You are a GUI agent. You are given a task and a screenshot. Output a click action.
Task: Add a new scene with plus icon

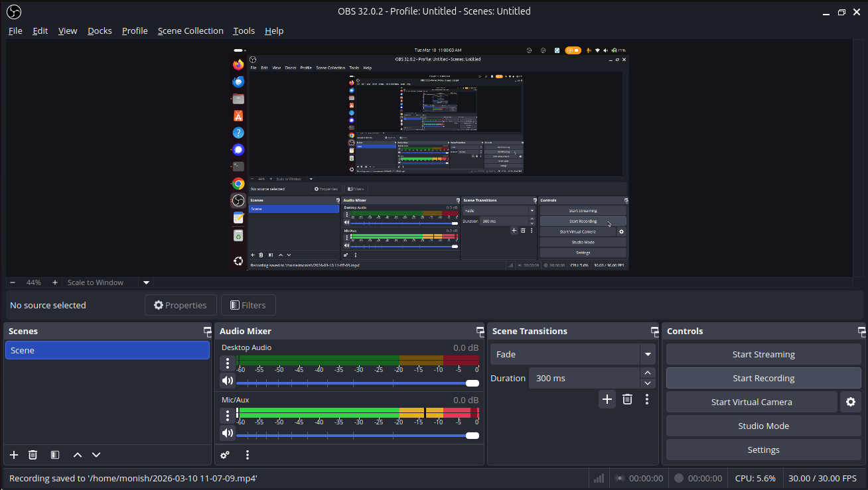[14, 455]
